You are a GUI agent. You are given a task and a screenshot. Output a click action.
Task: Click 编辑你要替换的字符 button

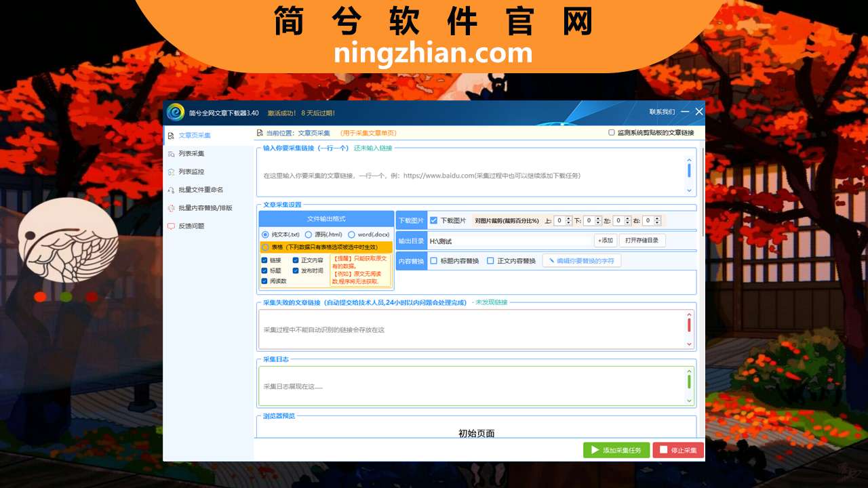click(582, 261)
